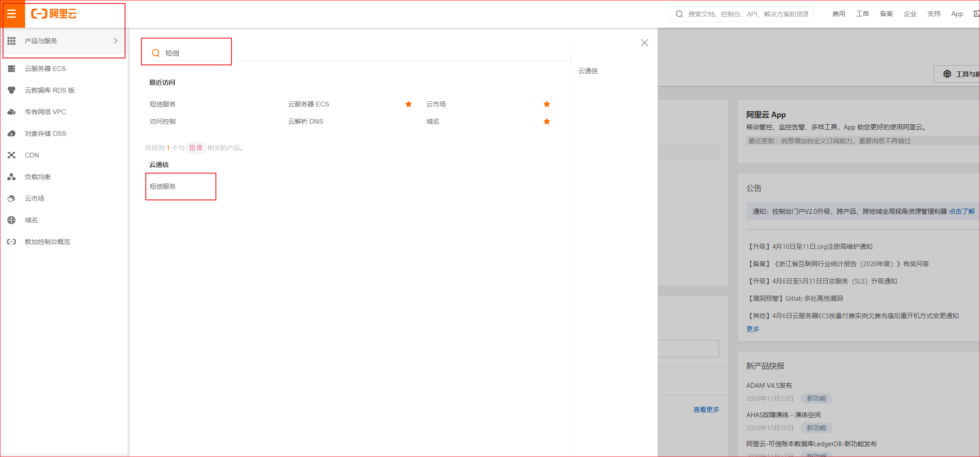Click the 数加控制台概览 icon
The height and width of the screenshot is (457, 980).
tap(12, 242)
